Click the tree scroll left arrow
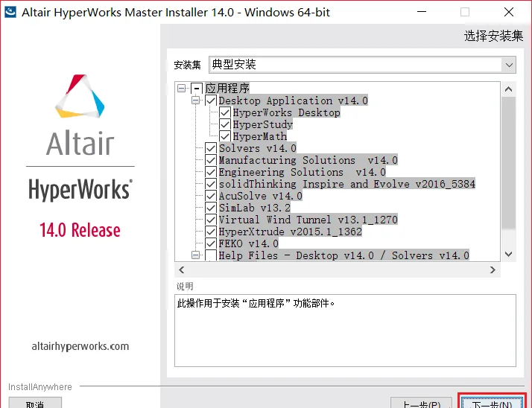This screenshot has width=532, height=408. point(182,270)
